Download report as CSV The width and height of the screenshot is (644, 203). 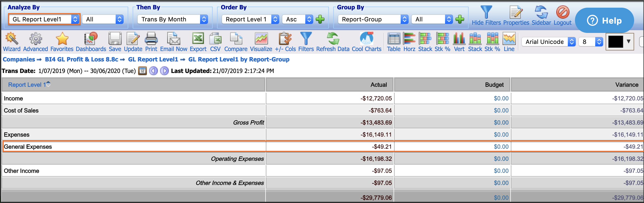pyautogui.click(x=215, y=42)
